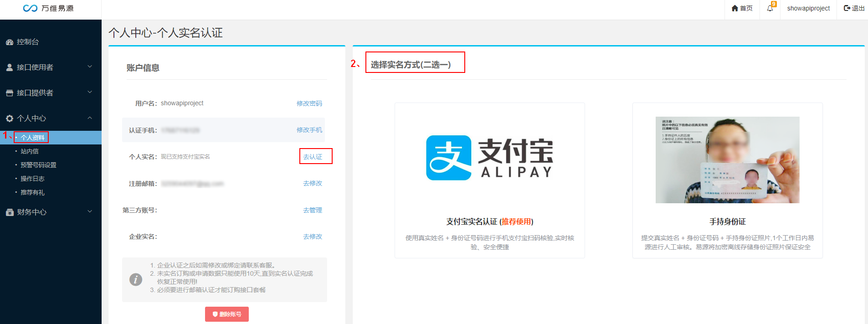The height and width of the screenshot is (324, 868).
Task: Click the 选择实名方式(二选一) heading
Action: coord(411,65)
